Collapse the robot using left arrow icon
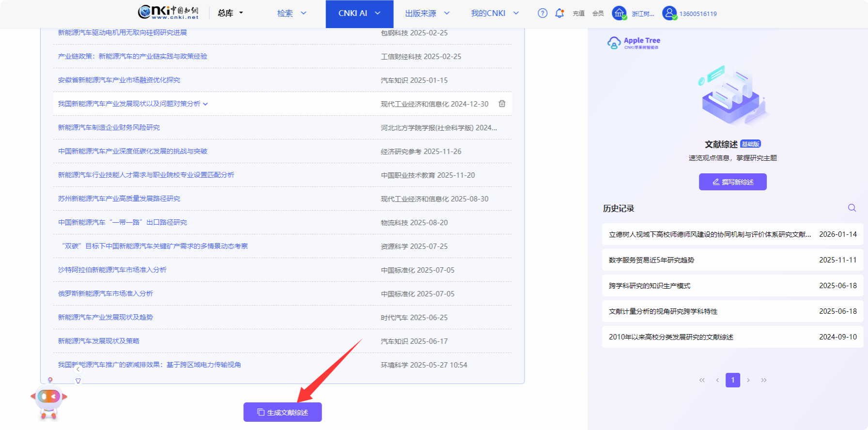The width and height of the screenshot is (868, 430). click(78, 369)
